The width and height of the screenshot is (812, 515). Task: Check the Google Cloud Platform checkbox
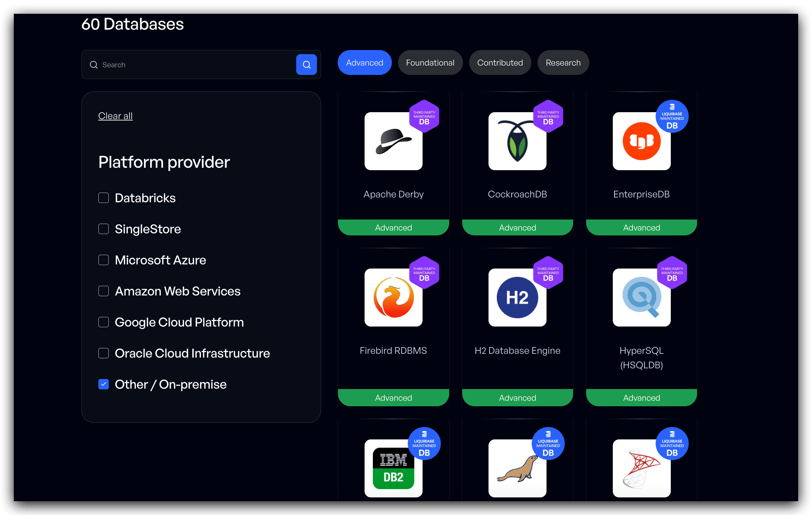[x=104, y=322]
